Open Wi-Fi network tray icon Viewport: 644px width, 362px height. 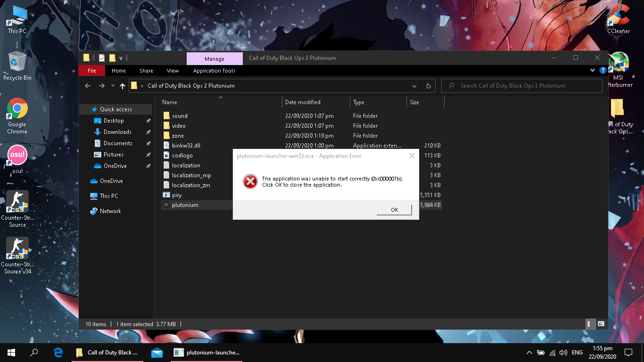coord(552,352)
